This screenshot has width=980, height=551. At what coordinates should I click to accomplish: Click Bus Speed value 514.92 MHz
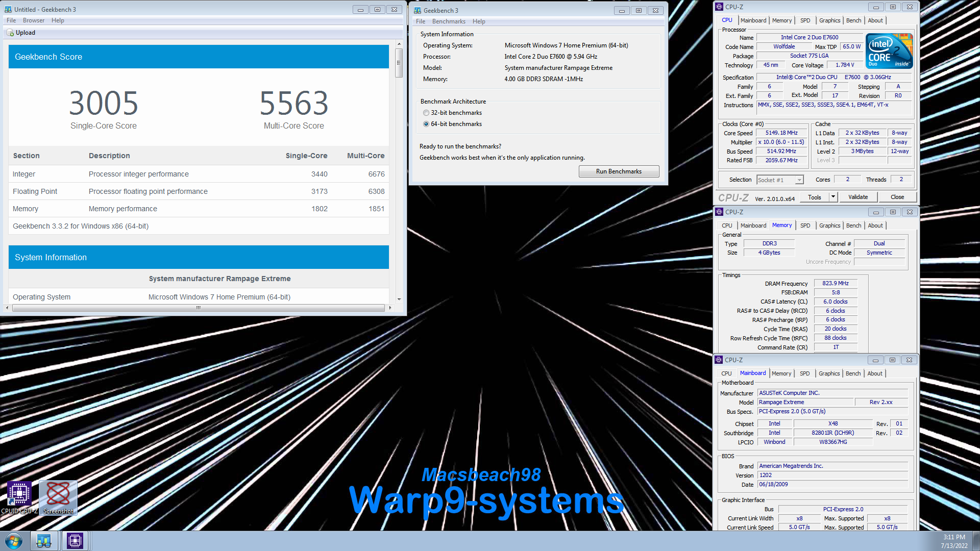pos(781,152)
